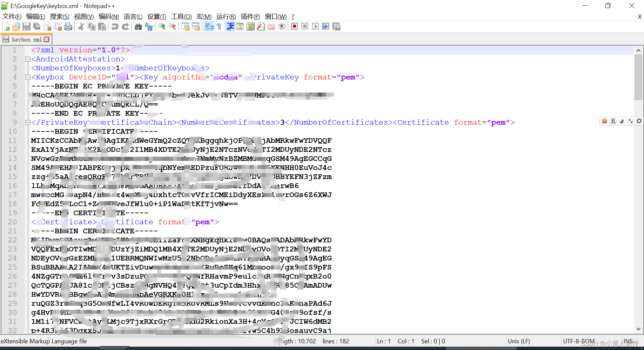The height and width of the screenshot is (350, 644).
Task: Open the 文件 menu
Action: (12, 16)
